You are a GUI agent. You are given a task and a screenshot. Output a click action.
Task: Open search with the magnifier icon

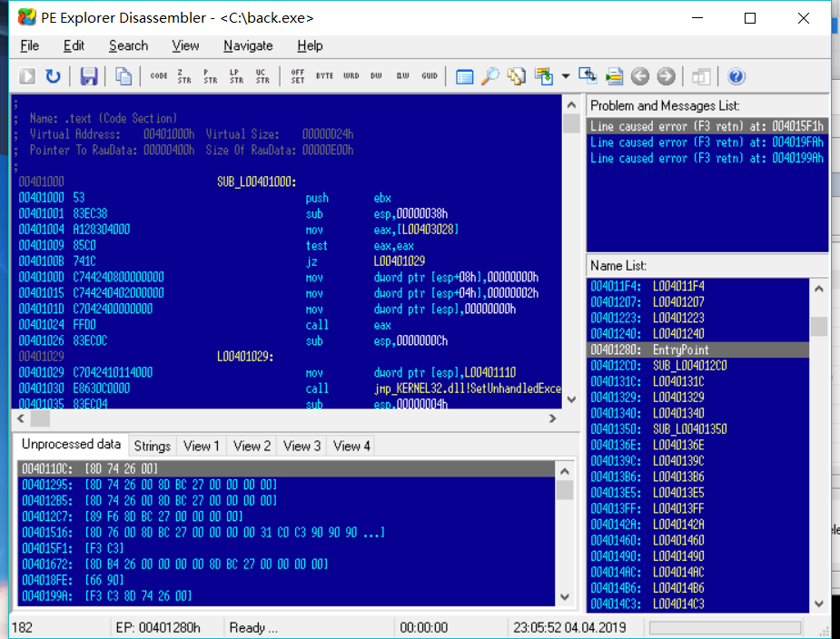490,76
